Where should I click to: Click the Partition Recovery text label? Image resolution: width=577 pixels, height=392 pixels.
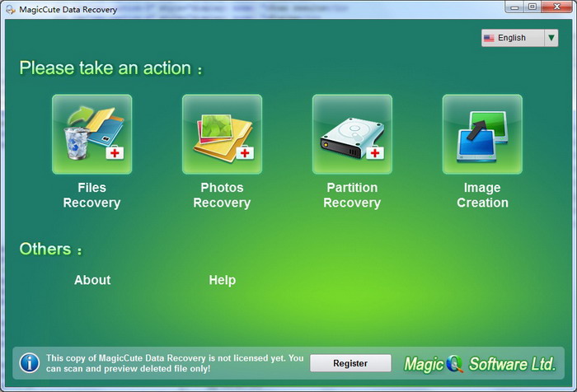tap(352, 195)
